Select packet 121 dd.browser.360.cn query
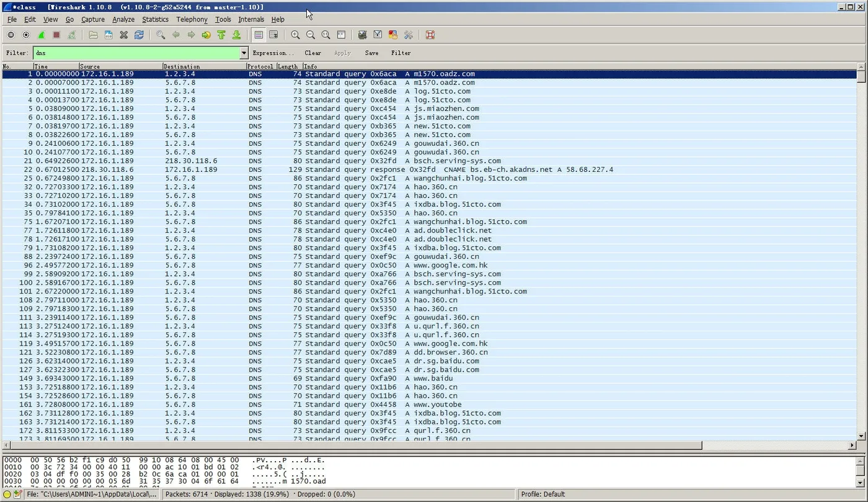This screenshot has height=502, width=868. pyautogui.click(x=429, y=352)
